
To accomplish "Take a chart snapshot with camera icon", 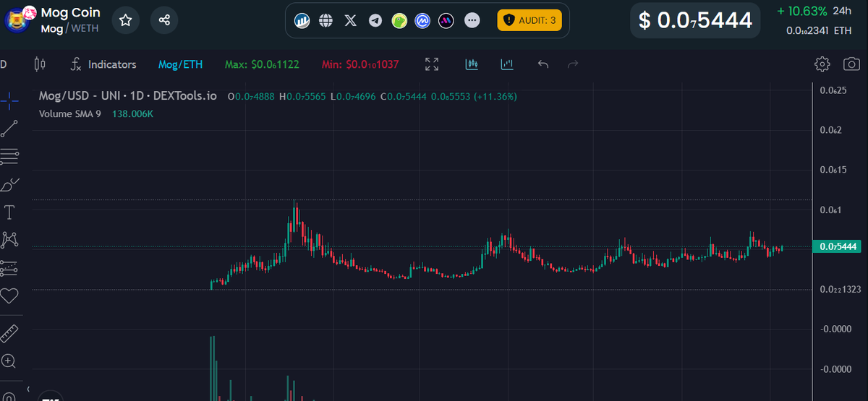I will coord(851,64).
